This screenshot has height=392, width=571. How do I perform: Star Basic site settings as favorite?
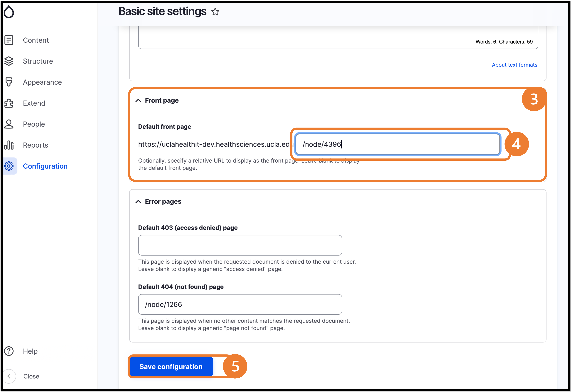click(x=215, y=12)
